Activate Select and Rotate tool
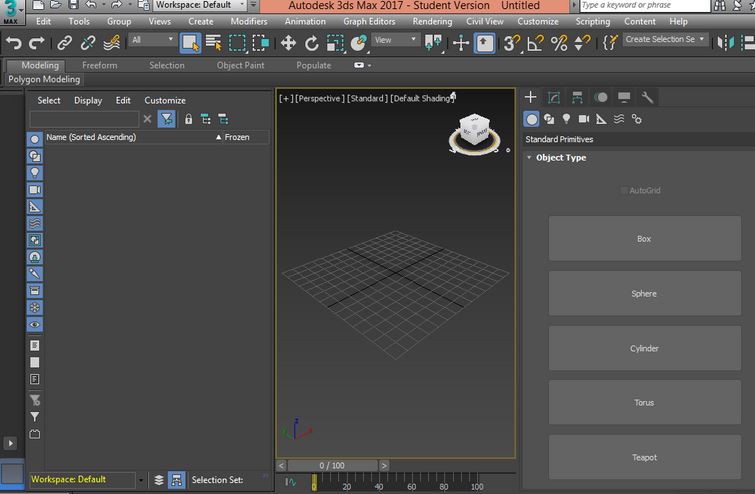Viewport: 755px width, 494px height. click(x=312, y=43)
